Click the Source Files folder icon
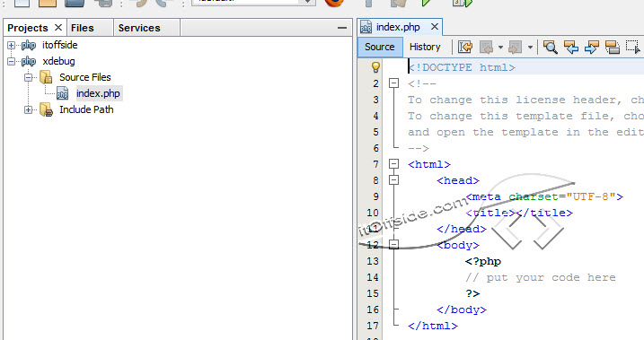The image size is (644, 340). pos(46,77)
